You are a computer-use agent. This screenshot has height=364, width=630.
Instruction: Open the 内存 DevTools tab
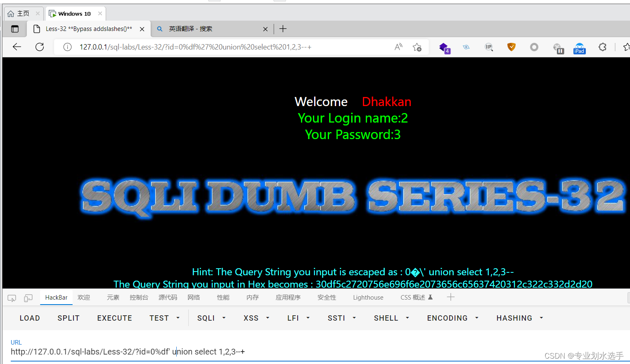pos(252,298)
